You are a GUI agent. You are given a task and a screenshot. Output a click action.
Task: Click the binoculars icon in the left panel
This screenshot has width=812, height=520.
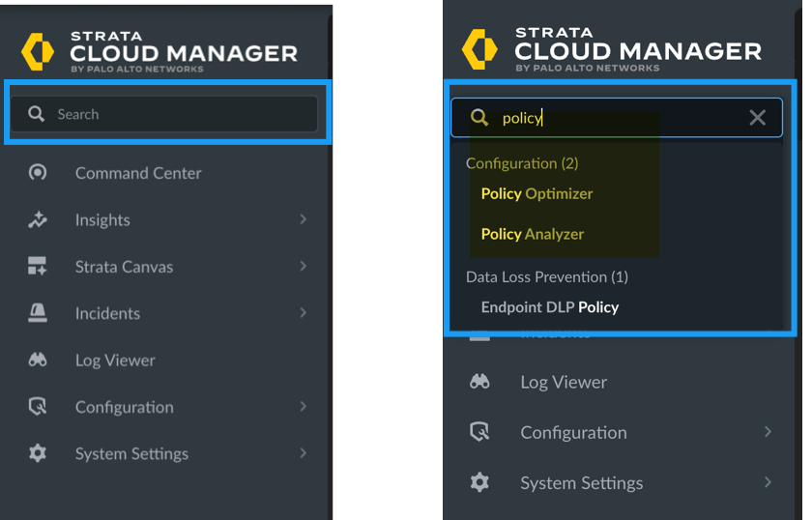[38, 361]
